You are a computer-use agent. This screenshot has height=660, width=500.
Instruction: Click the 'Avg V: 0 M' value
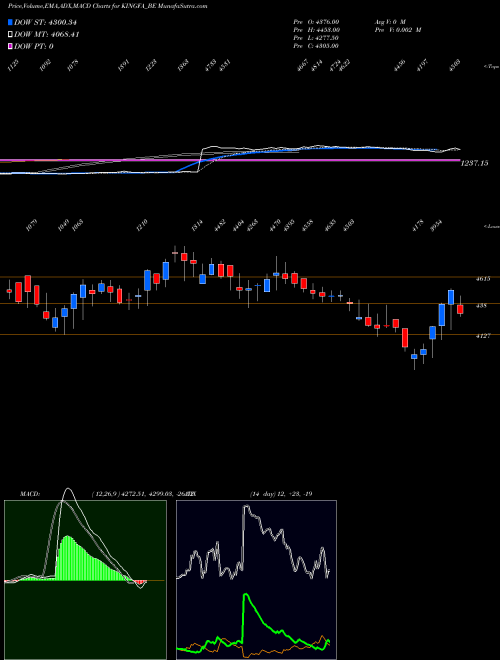[389, 21]
